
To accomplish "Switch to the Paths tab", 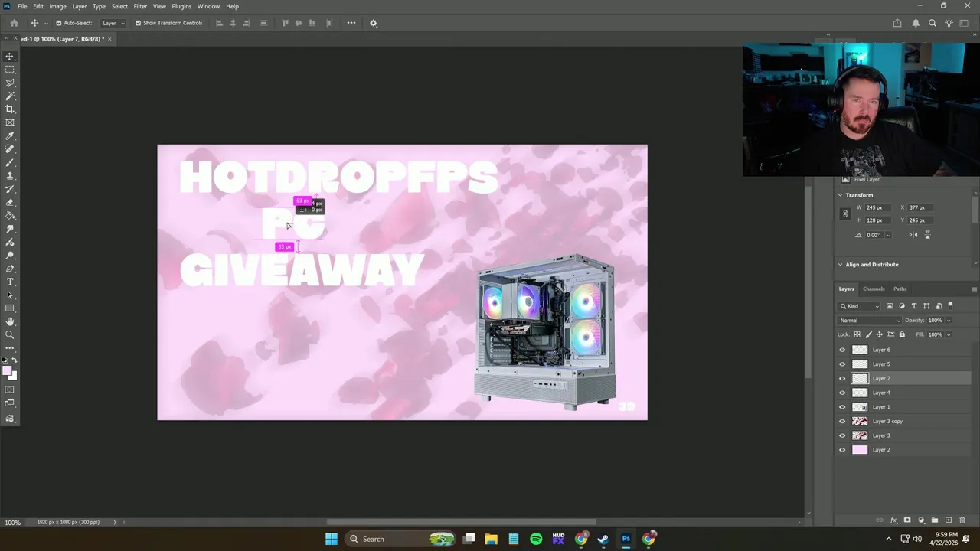I will click(900, 289).
